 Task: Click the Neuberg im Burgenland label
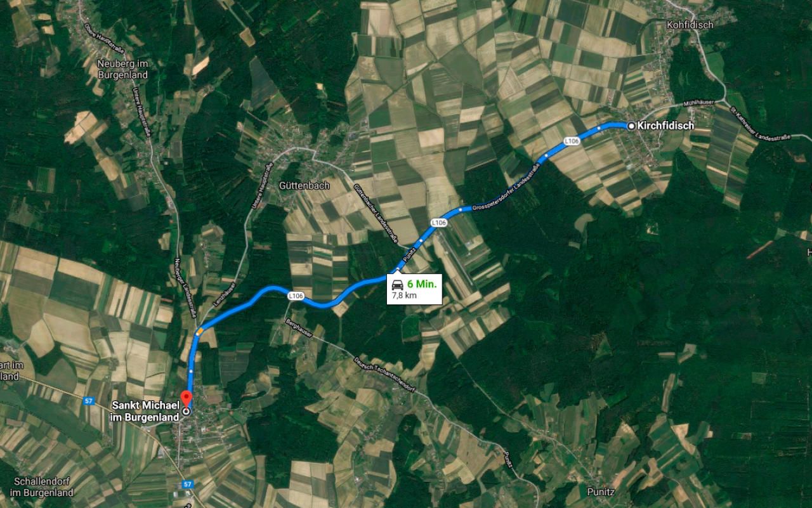click(x=122, y=69)
